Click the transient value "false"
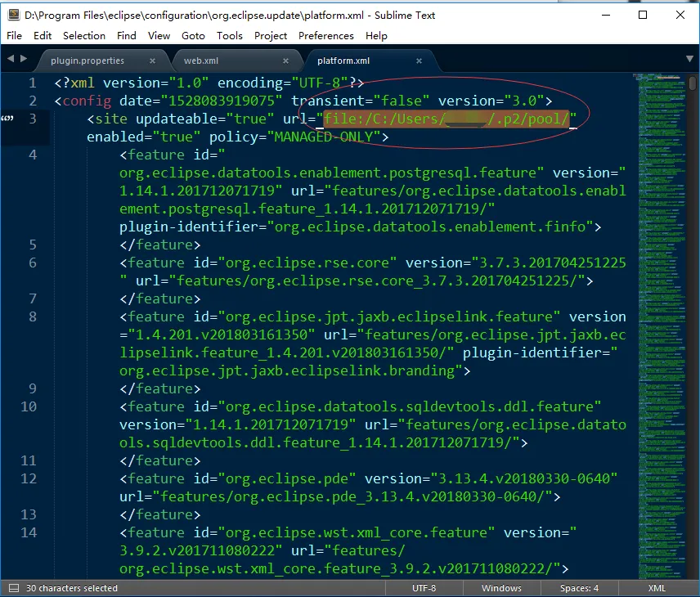 pyautogui.click(x=402, y=101)
